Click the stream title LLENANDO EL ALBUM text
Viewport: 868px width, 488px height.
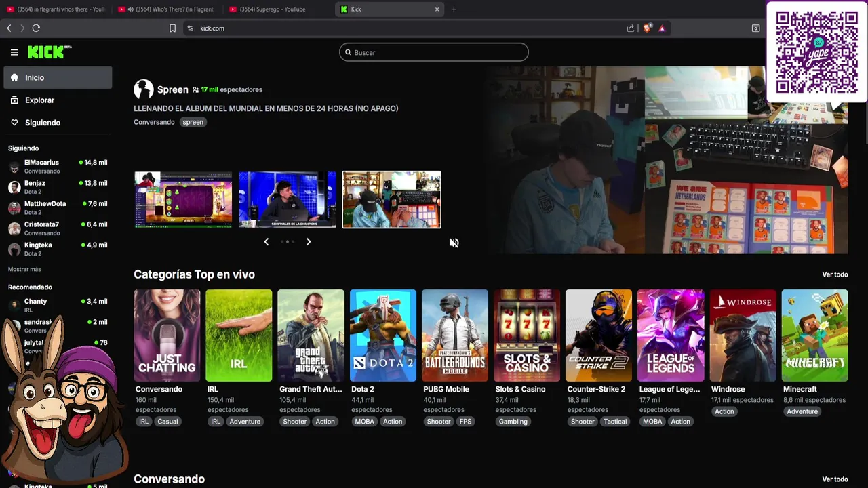coord(266,108)
